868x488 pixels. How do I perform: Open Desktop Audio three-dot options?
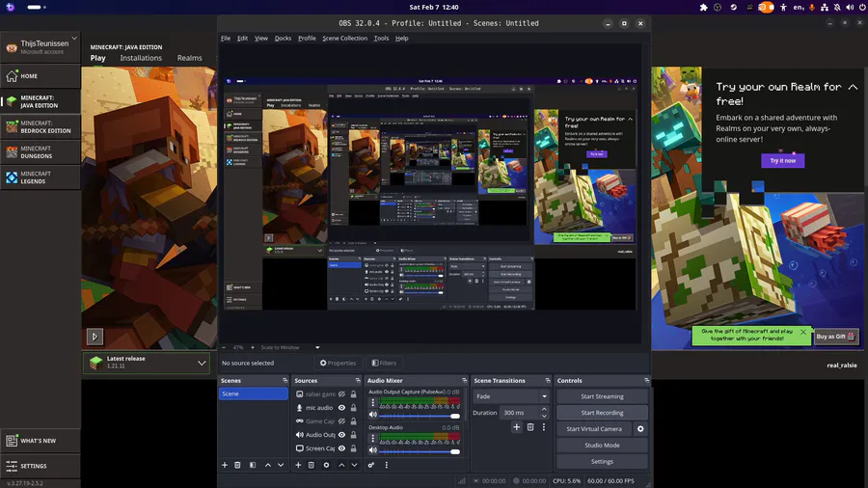point(373,439)
